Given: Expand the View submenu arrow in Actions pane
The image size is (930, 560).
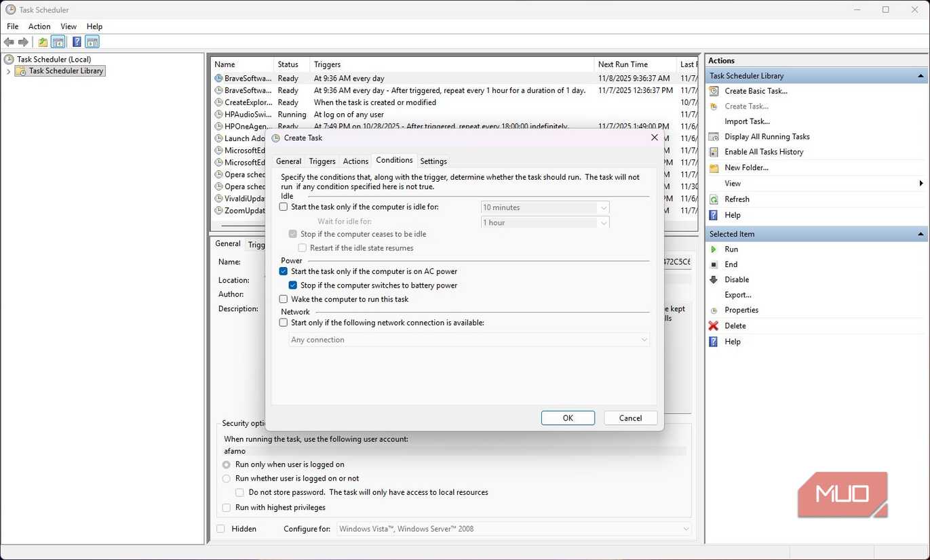Looking at the screenshot, I should pyautogui.click(x=921, y=183).
